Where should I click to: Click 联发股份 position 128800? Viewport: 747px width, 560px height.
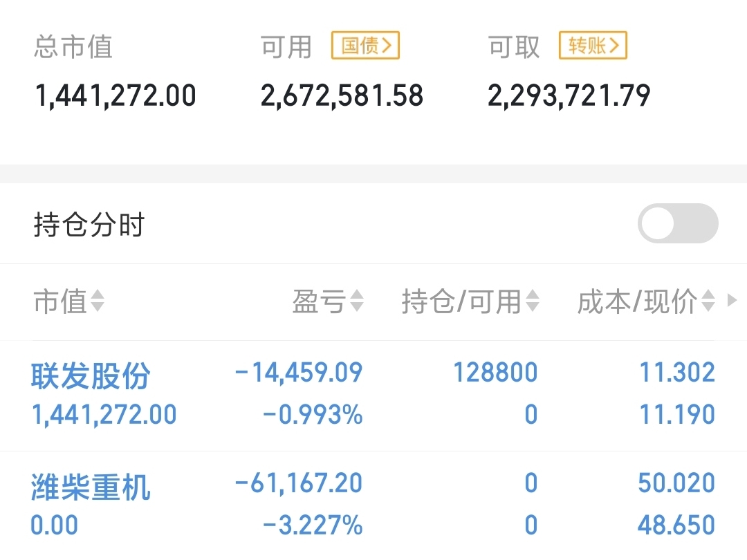pyautogui.click(x=495, y=373)
